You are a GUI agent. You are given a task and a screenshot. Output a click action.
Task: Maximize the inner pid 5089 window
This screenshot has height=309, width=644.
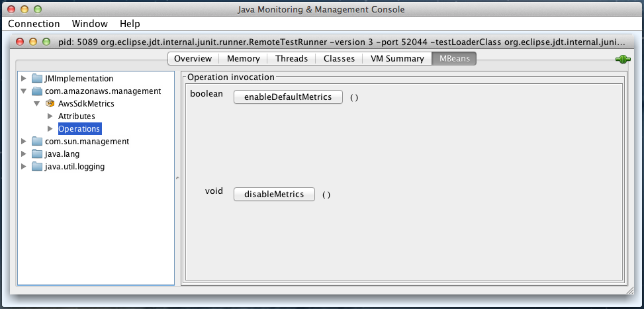coord(46,42)
